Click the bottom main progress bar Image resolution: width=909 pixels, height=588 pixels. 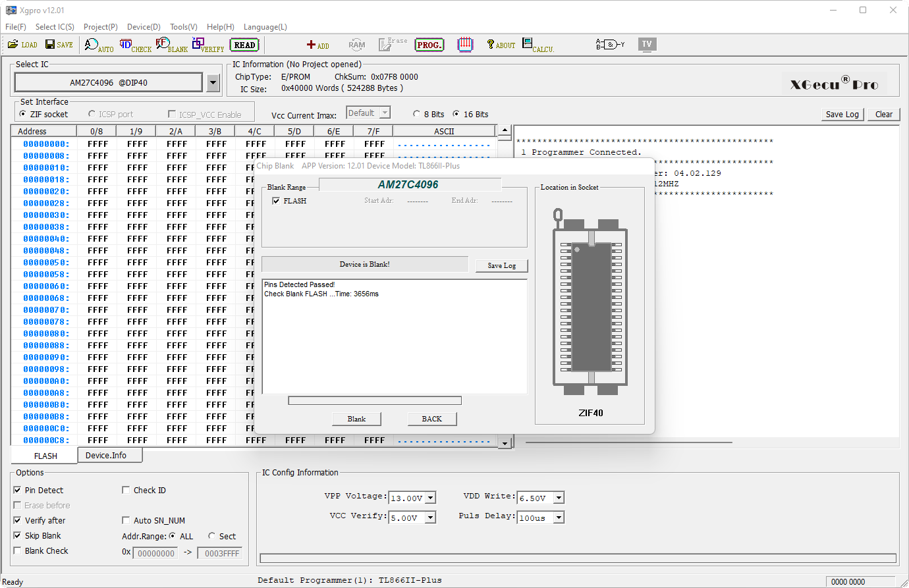pos(578,558)
